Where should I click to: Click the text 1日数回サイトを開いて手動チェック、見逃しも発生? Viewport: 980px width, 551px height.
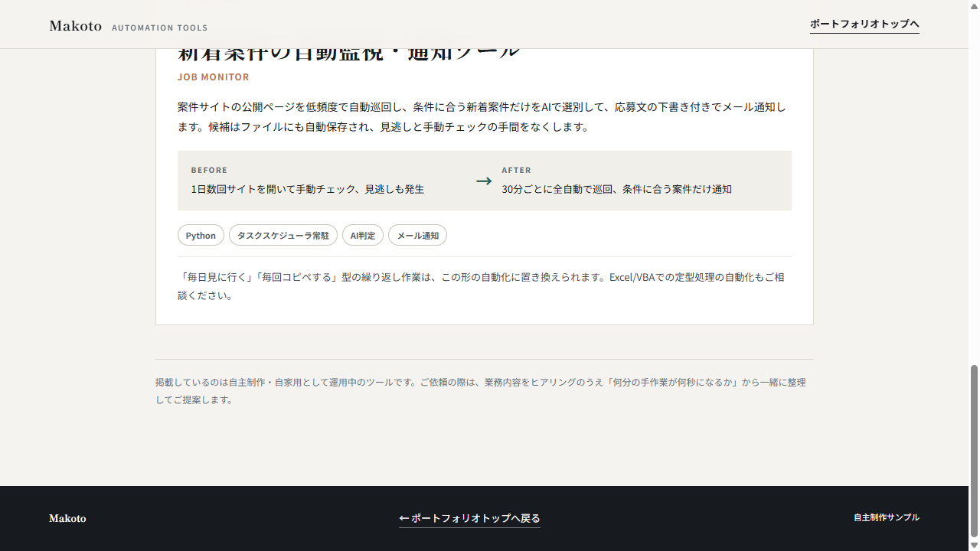pyautogui.click(x=308, y=189)
